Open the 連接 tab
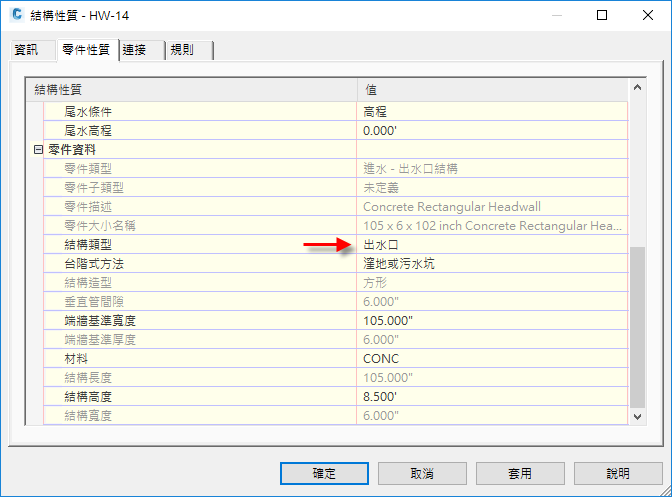The height and width of the screenshot is (497, 672). click(141, 50)
